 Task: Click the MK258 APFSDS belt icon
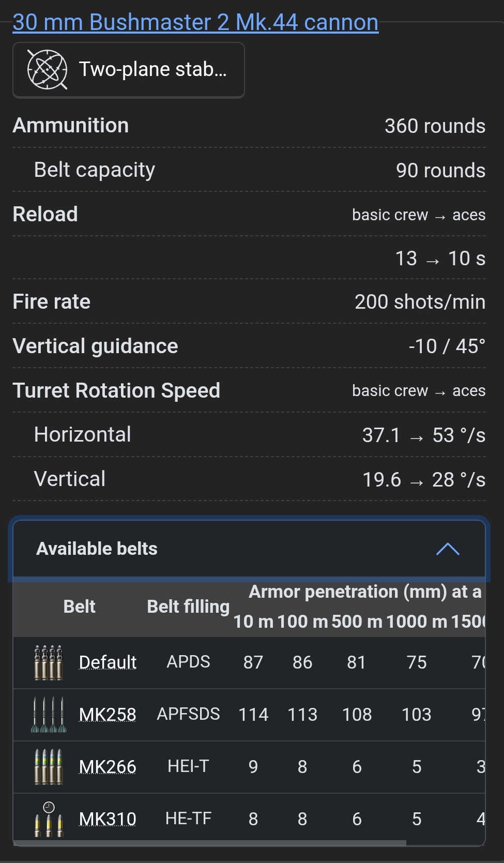[48, 715]
